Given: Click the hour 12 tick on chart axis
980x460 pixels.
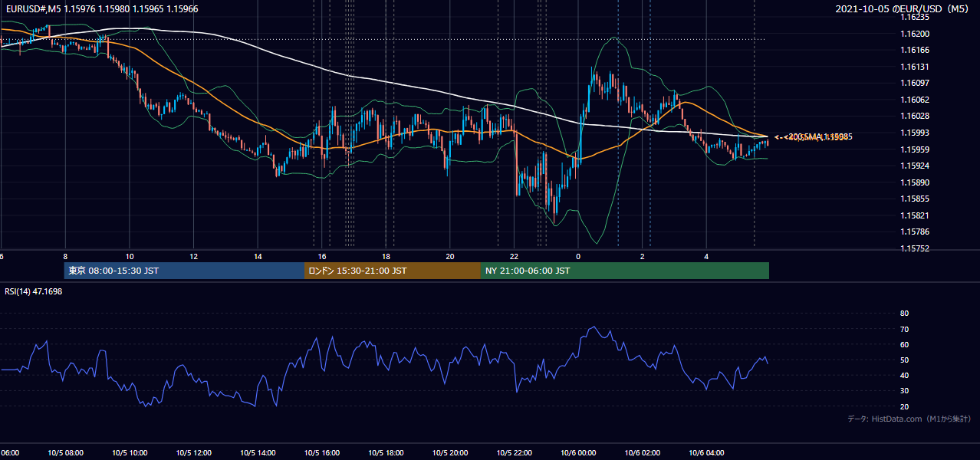Looking at the screenshot, I should point(193,256).
